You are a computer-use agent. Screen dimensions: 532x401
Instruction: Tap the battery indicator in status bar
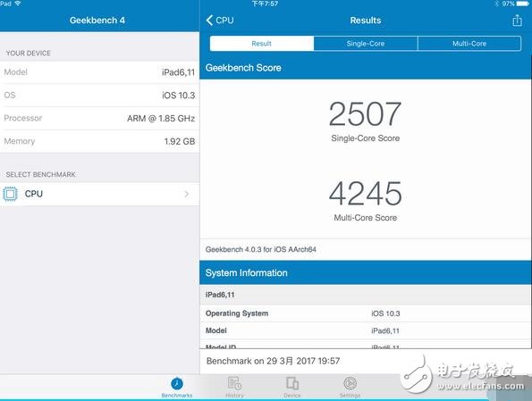(522, 4)
